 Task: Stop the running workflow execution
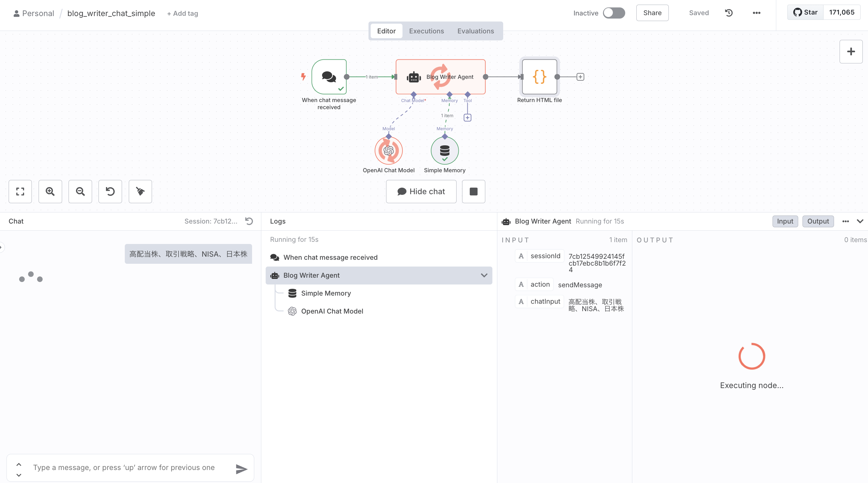(x=474, y=192)
